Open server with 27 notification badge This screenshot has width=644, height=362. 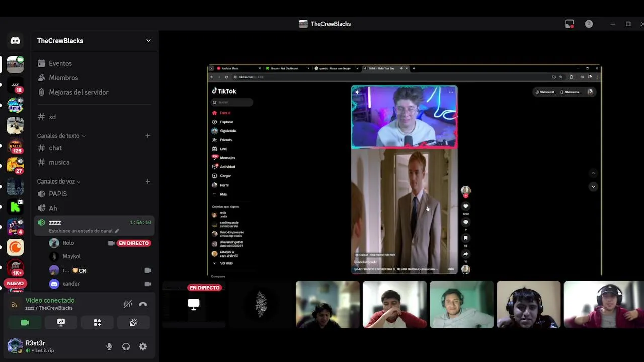15,166
